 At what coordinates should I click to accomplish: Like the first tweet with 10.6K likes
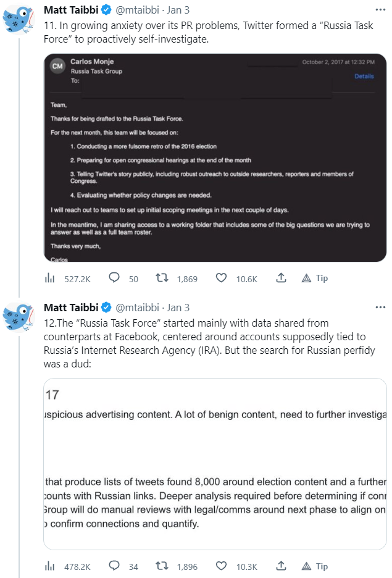coord(221,279)
